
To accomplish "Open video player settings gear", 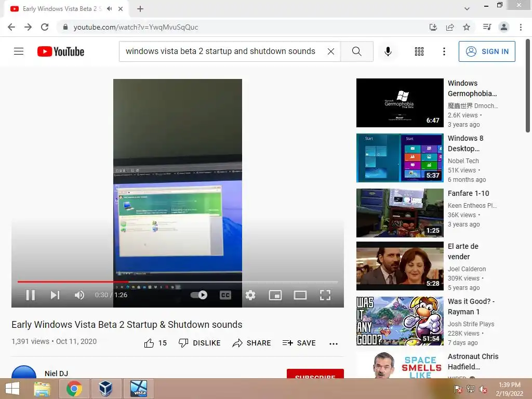I will click(x=250, y=295).
